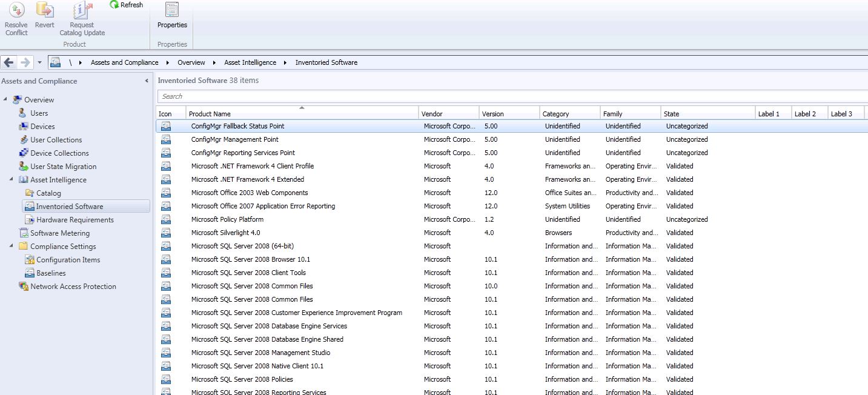Click the Label 3 column header
868x395 pixels.
point(846,113)
